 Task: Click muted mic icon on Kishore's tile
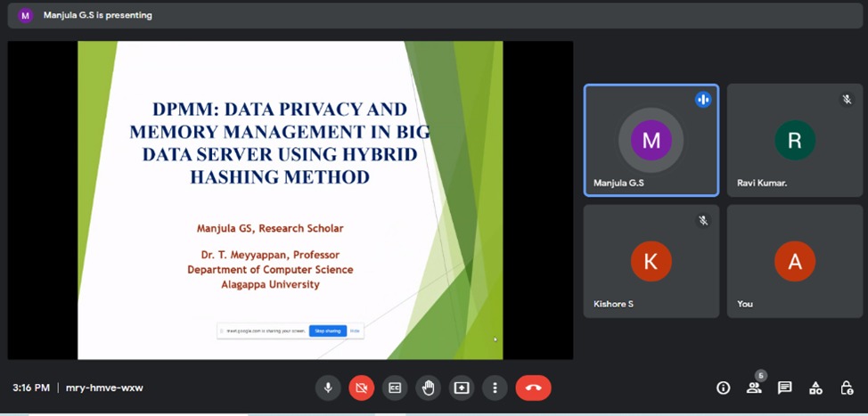point(703,221)
